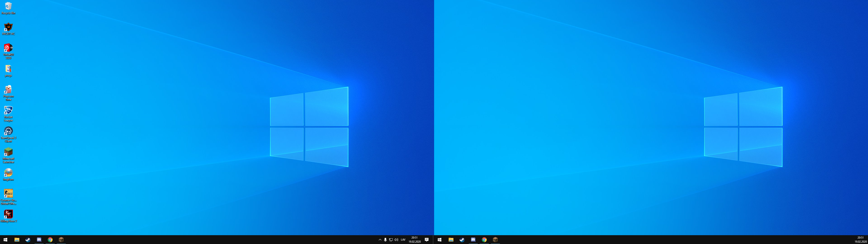The height and width of the screenshot is (244, 868).
Task: Open Start menu on right monitor taskbar
Action: [x=439, y=240]
